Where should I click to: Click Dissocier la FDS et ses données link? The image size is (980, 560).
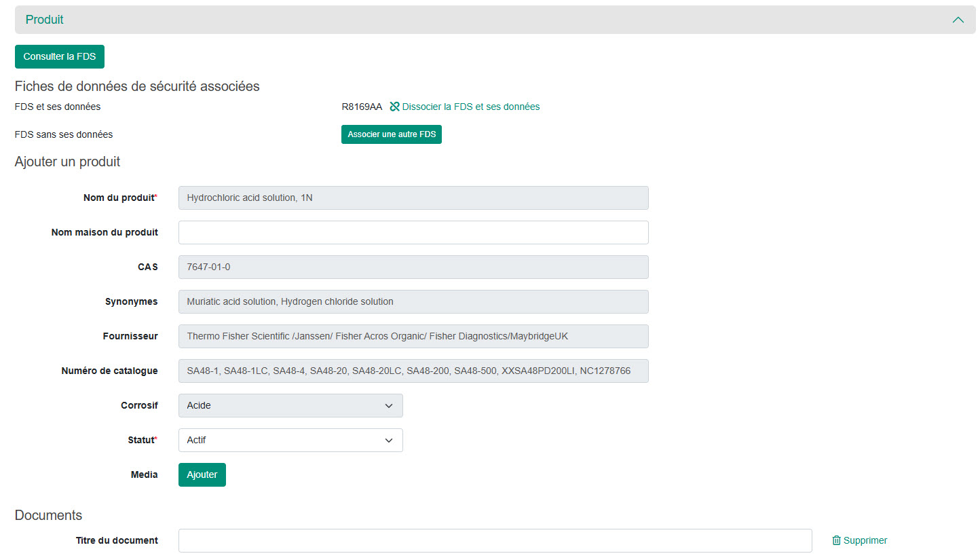click(x=470, y=107)
